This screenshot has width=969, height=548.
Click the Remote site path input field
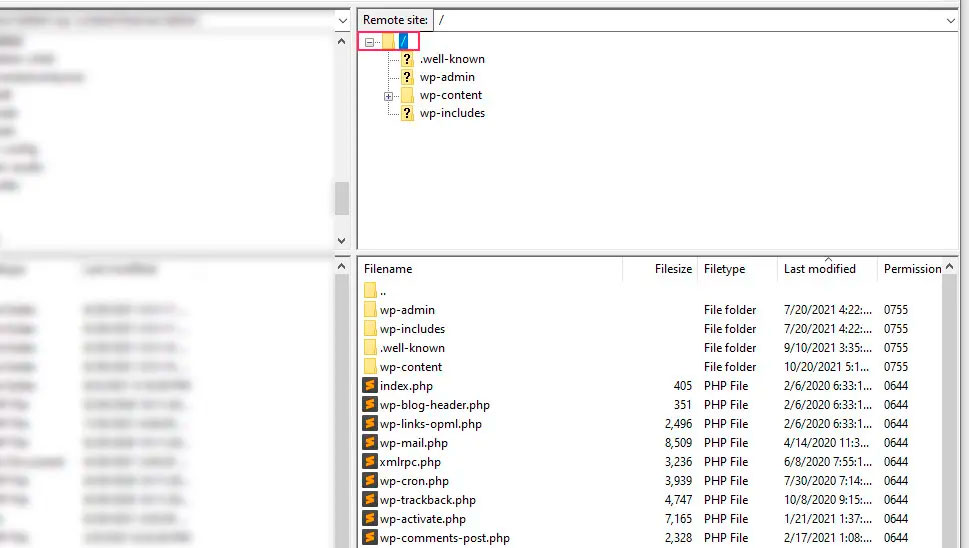(x=688, y=20)
